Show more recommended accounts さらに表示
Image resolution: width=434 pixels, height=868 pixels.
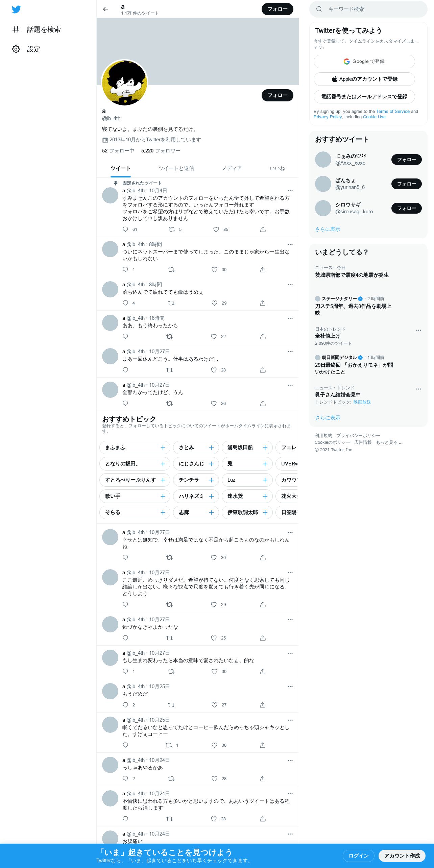328,229
